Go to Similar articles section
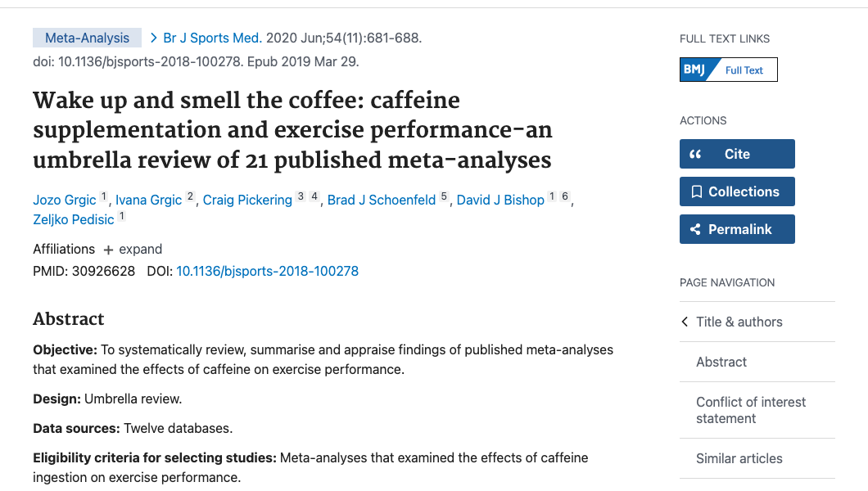The width and height of the screenshot is (868, 491). (739, 458)
